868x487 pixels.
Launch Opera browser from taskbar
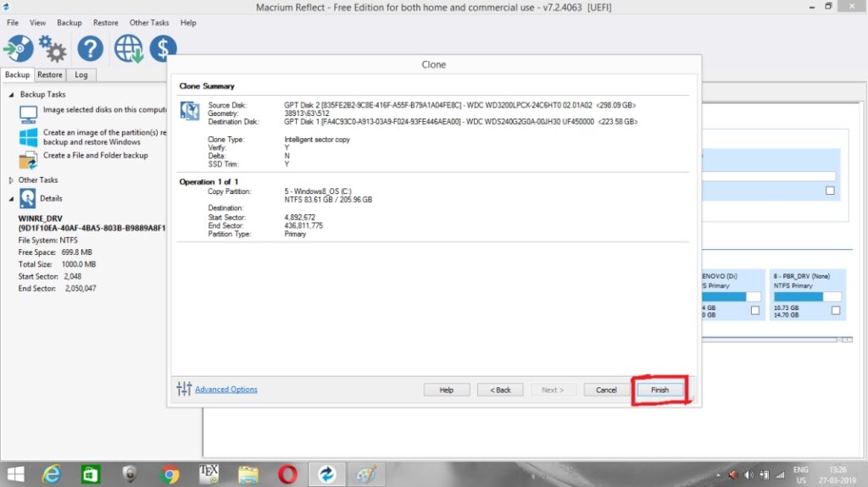pyautogui.click(x=287, y=474)
